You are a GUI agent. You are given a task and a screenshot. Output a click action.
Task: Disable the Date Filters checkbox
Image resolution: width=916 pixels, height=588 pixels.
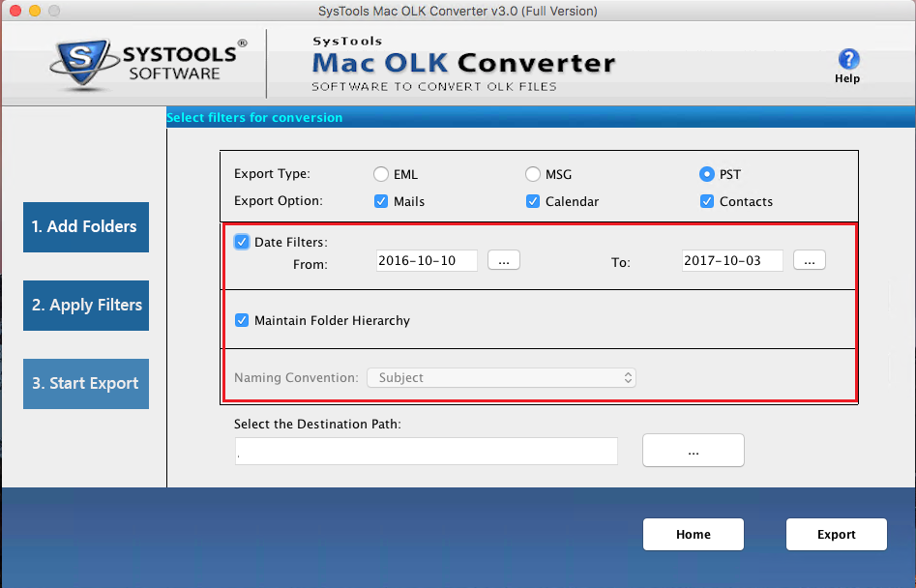pos(242,242)
